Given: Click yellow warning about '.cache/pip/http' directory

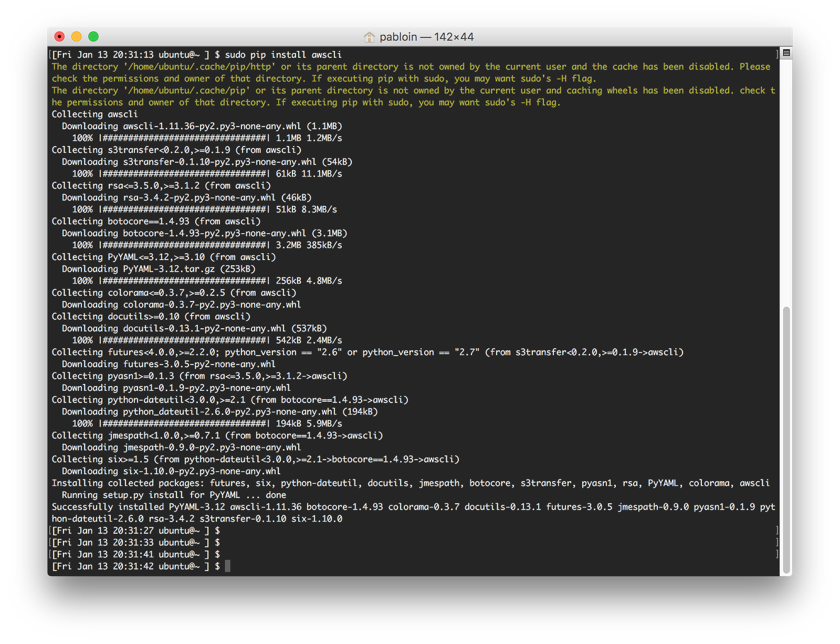Looking at the screenshot, I should point(411,72).
